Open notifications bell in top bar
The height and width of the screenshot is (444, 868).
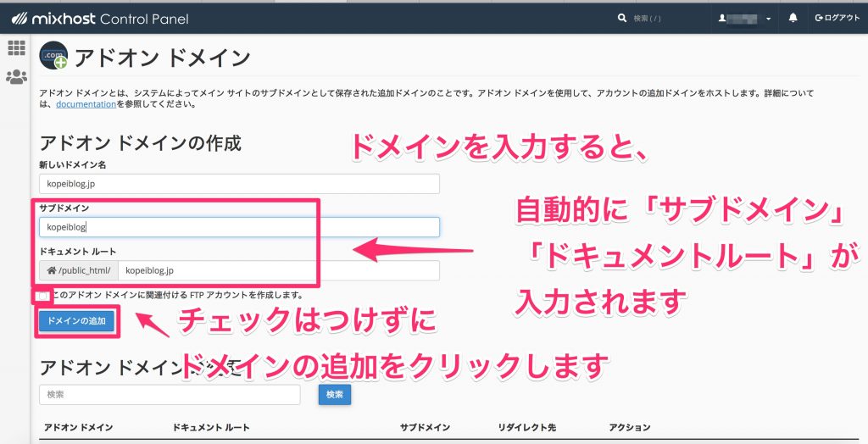tap(793, 18)
